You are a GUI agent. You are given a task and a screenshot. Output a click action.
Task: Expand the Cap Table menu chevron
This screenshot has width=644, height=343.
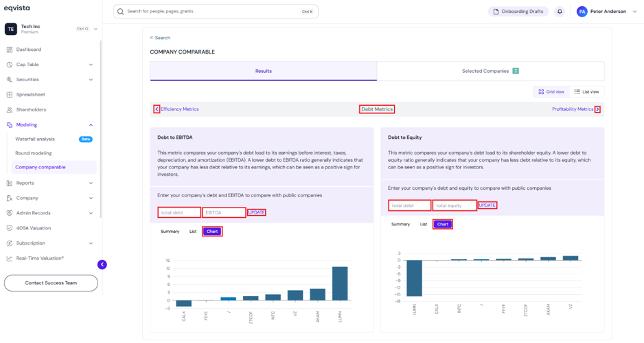91,65
